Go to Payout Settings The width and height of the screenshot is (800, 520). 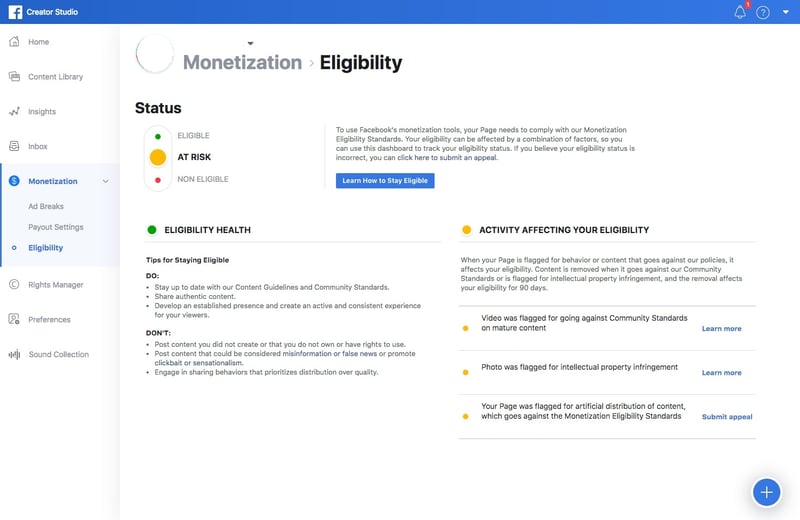pyautogui.click(x=56, y=227)
